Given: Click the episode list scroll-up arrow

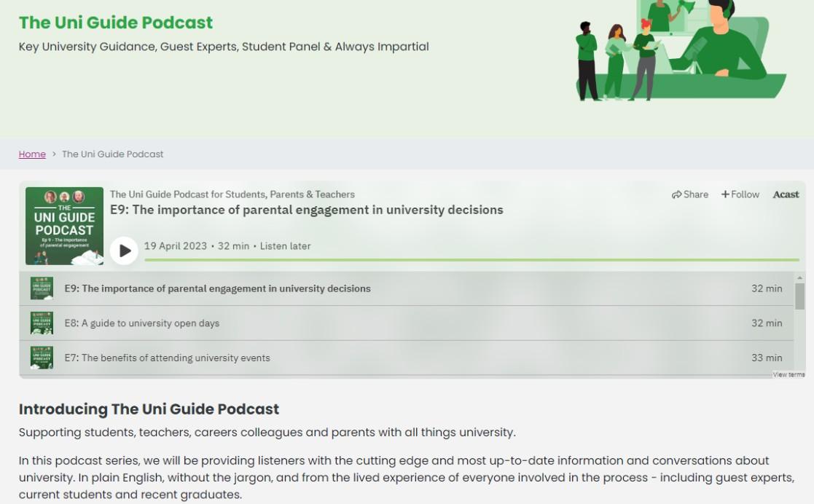Looking at the screenshot, I should click(x=799, y=277).
